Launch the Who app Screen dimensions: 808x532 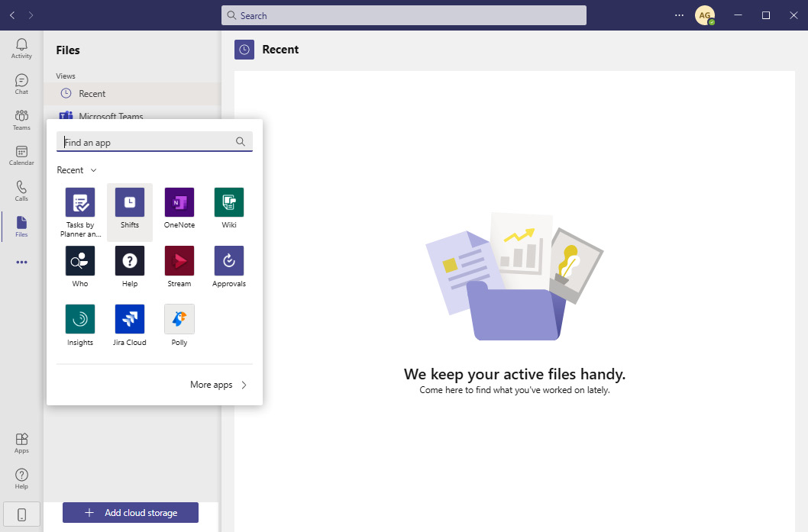(x=80, y=267)
